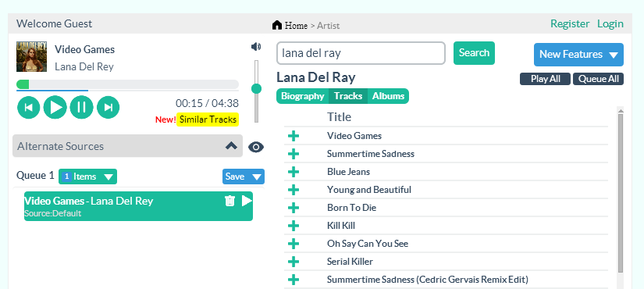Collapse the Alternate Sources panel

click(231, 145)
